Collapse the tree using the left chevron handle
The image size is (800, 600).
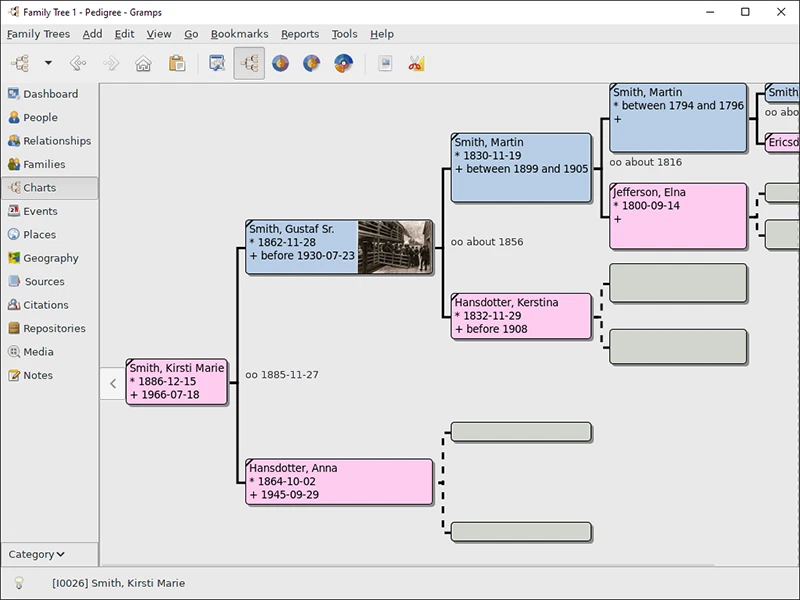113,383
